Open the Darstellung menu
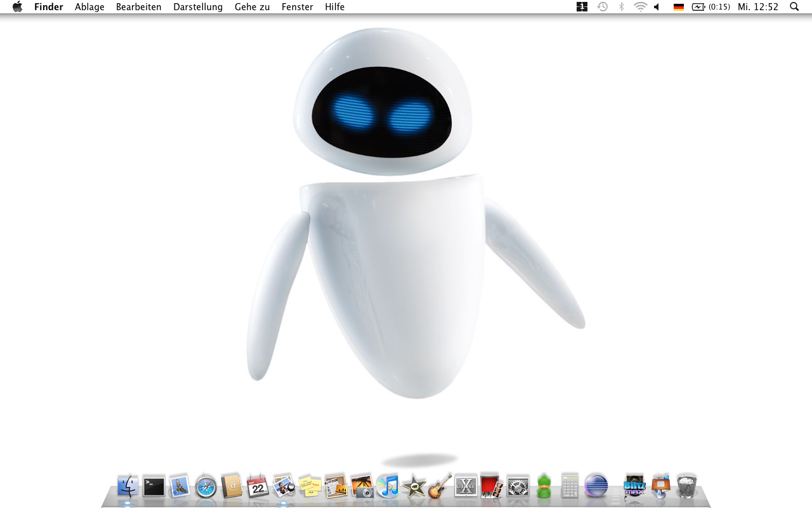812x508 pixels. click(x=198, y=7)
